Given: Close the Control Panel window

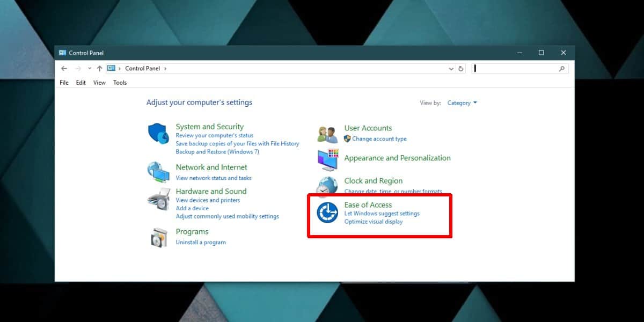Looking at the screenshot, I should pyautogui.click(x=563, y=53).
